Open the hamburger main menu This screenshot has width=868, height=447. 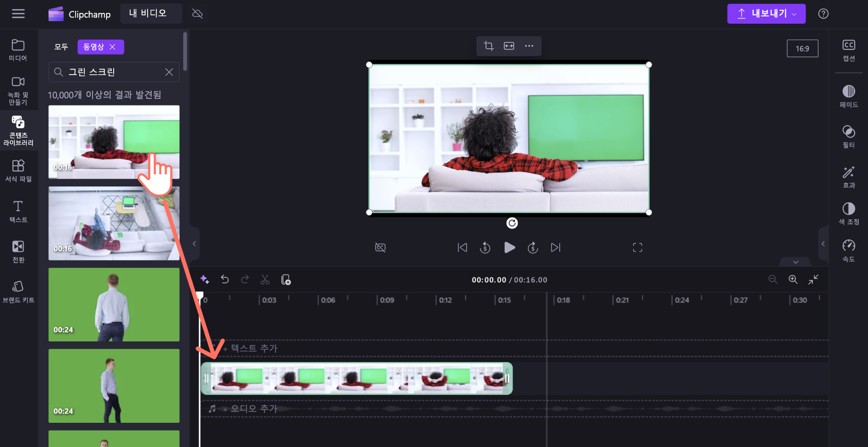(x=19, y=14)
